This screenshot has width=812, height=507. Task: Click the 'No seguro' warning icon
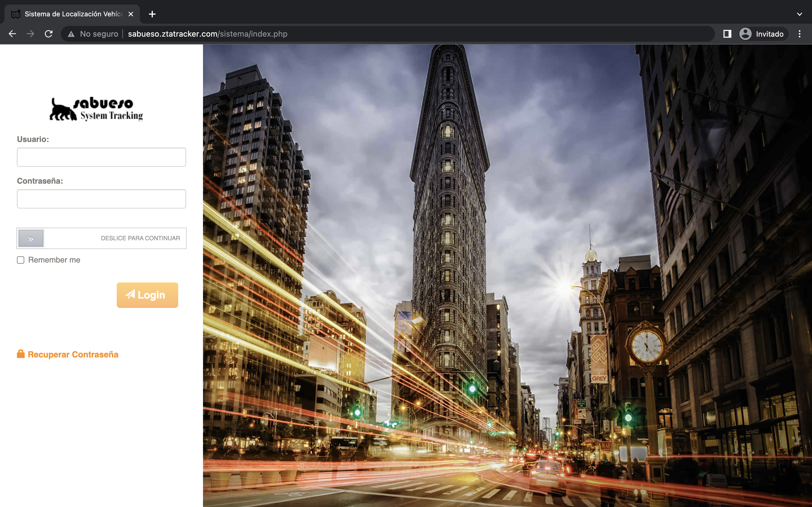[71, 34]
